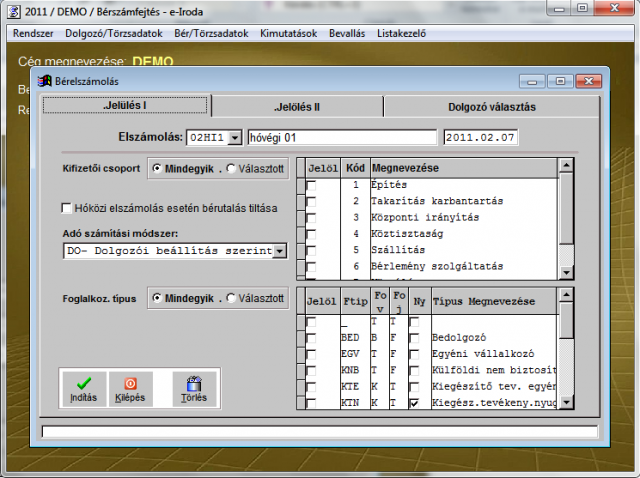Select Választott radio for Kifizetői csoport
This screenshot has width=640, height=478.
click(x=232, y=168)
